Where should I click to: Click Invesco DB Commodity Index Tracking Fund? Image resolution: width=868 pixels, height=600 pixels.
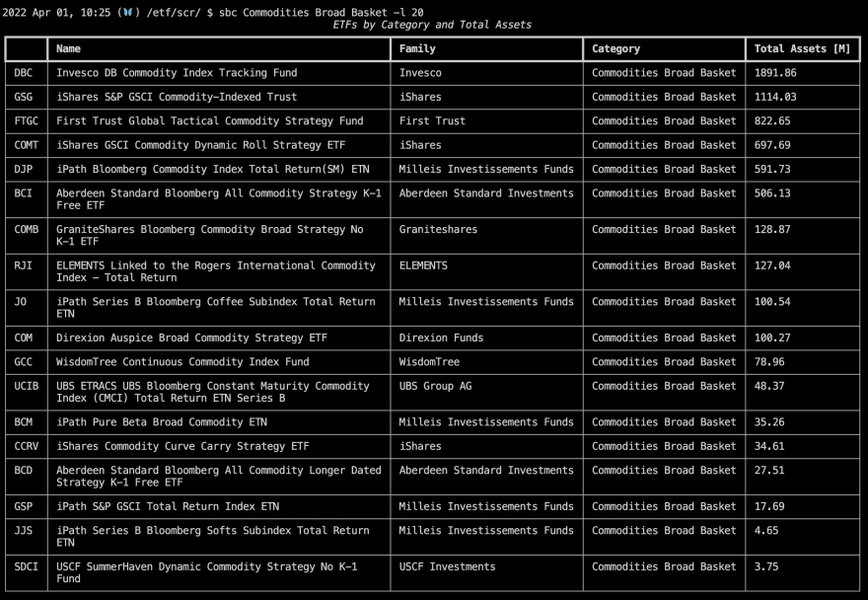pos(177,73)
